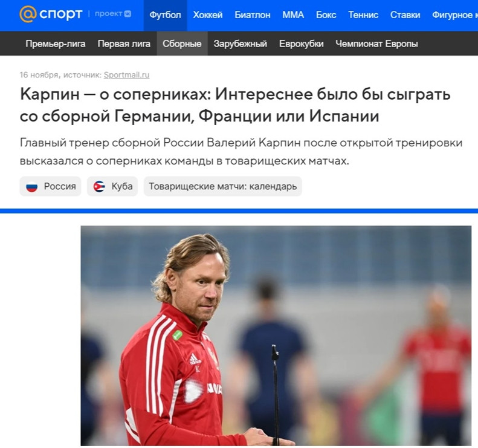Image resolution: width=478 pixels, height=448 pixels.
Task: Click the Cuba flag icon
Action: [99, 186]
